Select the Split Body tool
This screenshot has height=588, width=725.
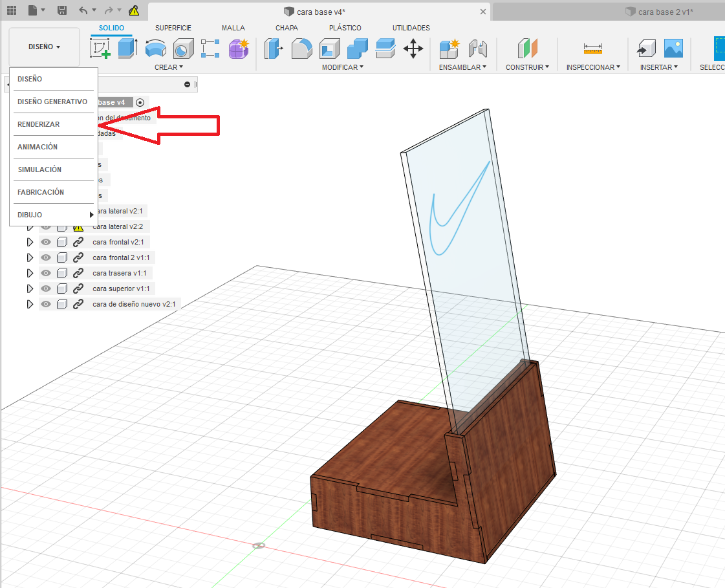tap(385, 49)
